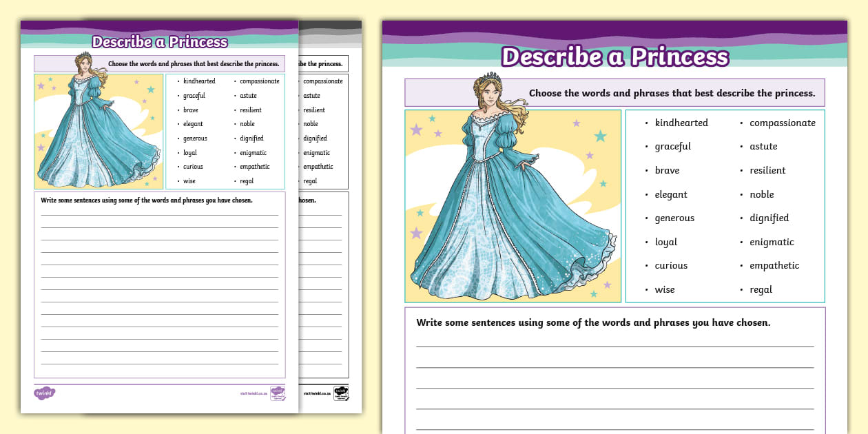Select the bullet next to "kindhearted"
Screen dimensions: 868x434
[x=646, y=123]
